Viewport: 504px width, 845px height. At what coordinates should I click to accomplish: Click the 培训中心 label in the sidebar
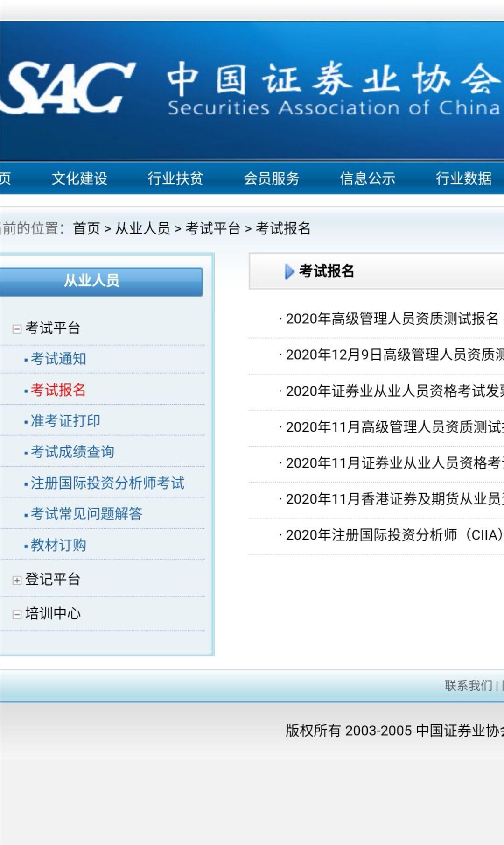tap(53, 613)
